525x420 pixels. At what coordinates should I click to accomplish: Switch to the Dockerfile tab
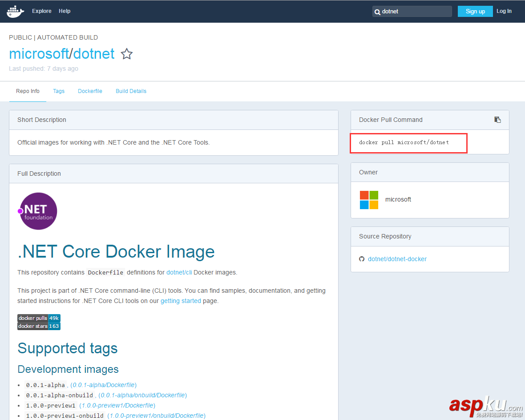pos(90,91)
